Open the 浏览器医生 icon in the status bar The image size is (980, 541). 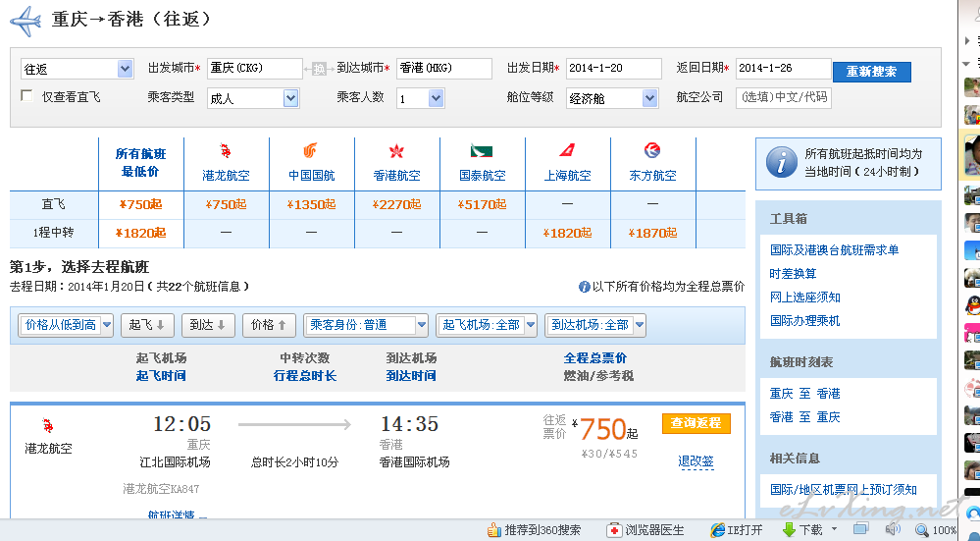pyautogui.click(x=614, y=530)
